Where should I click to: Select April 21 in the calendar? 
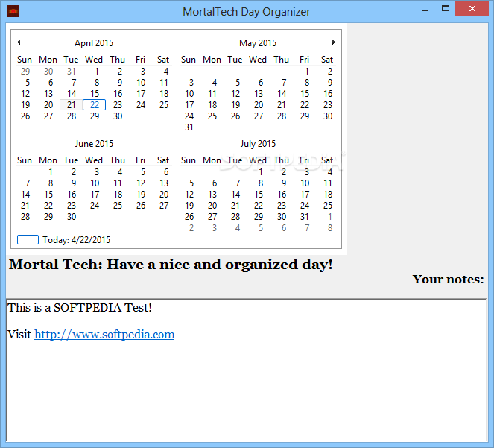click(72, 105)
